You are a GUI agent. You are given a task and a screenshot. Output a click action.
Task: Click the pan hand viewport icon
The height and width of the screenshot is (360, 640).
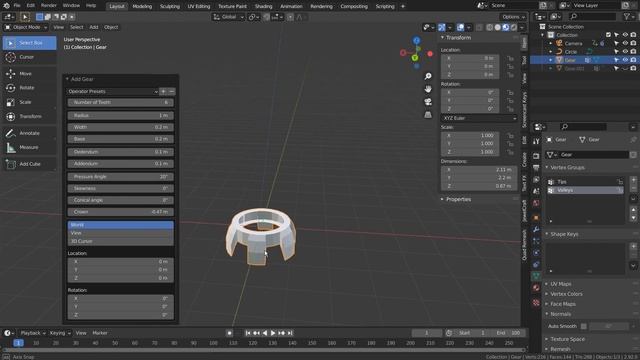click(x=428, y=89)
